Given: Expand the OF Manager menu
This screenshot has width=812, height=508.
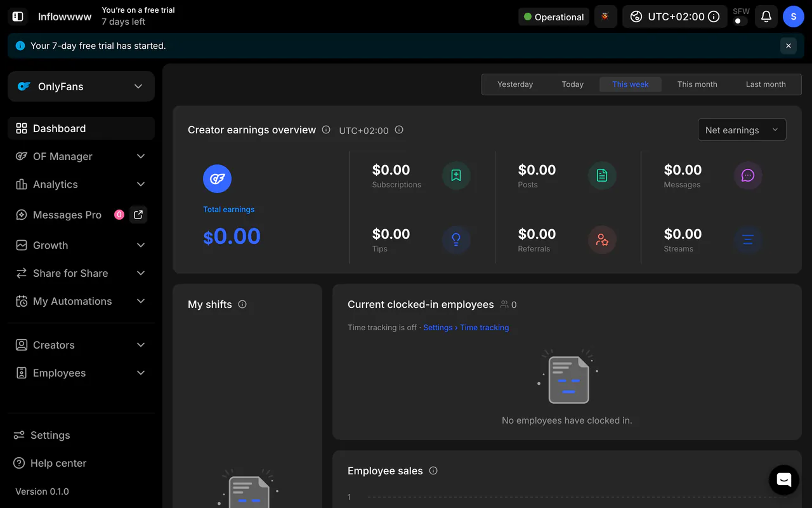Looking at the screenshot, I should click(81, 156).
